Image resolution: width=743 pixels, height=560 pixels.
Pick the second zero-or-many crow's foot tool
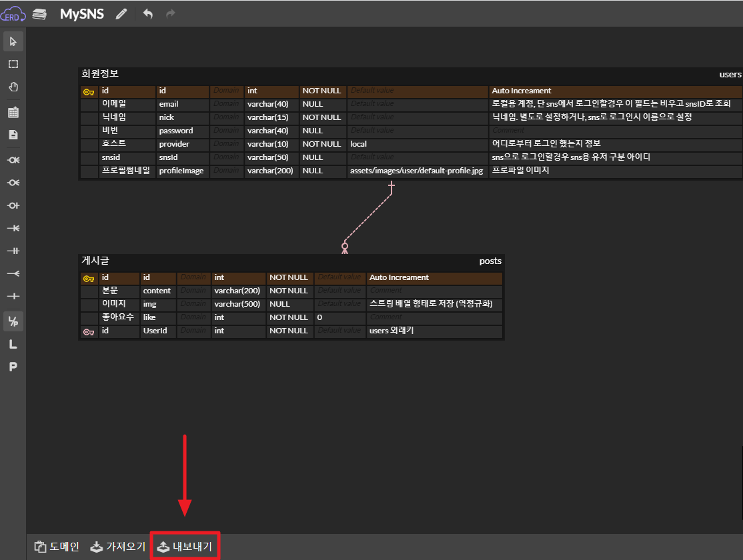coord(13,183)
